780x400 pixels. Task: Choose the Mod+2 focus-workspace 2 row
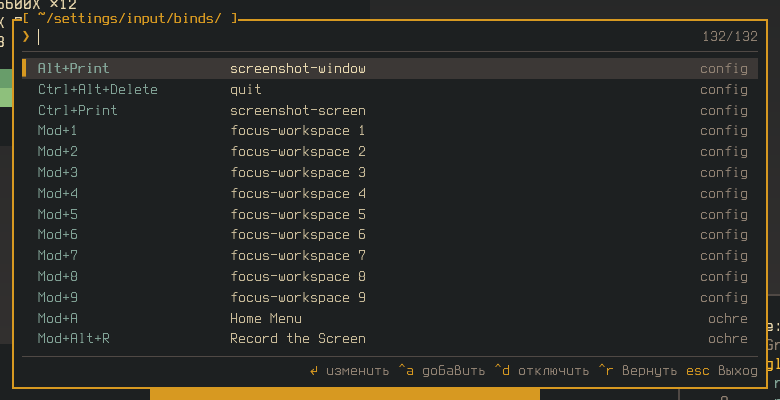390,152
